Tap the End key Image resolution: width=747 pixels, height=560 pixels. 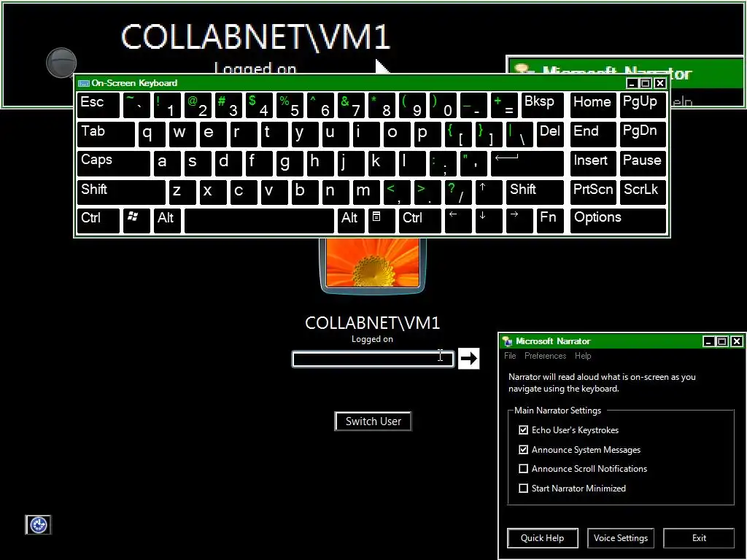[593, 134]
